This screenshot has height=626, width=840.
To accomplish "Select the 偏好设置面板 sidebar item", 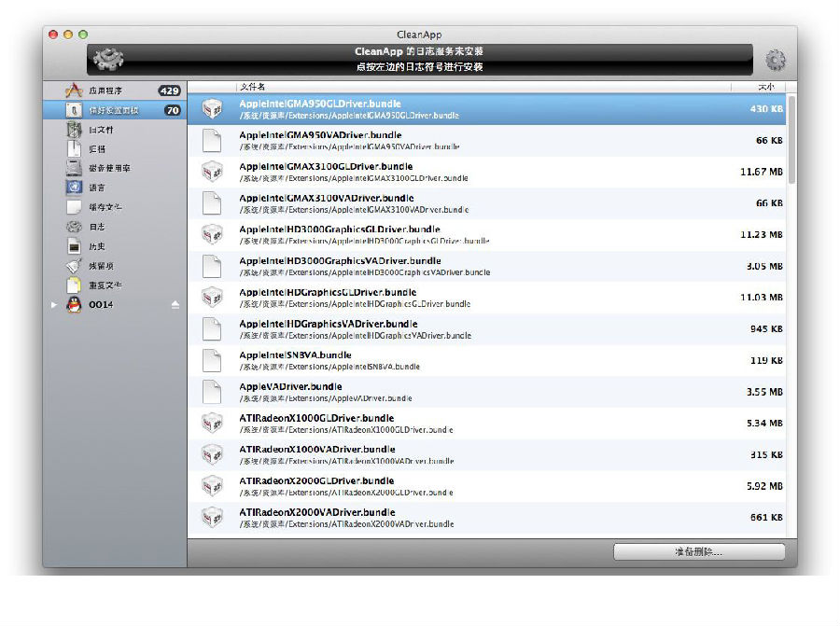I will coord(113,110).
